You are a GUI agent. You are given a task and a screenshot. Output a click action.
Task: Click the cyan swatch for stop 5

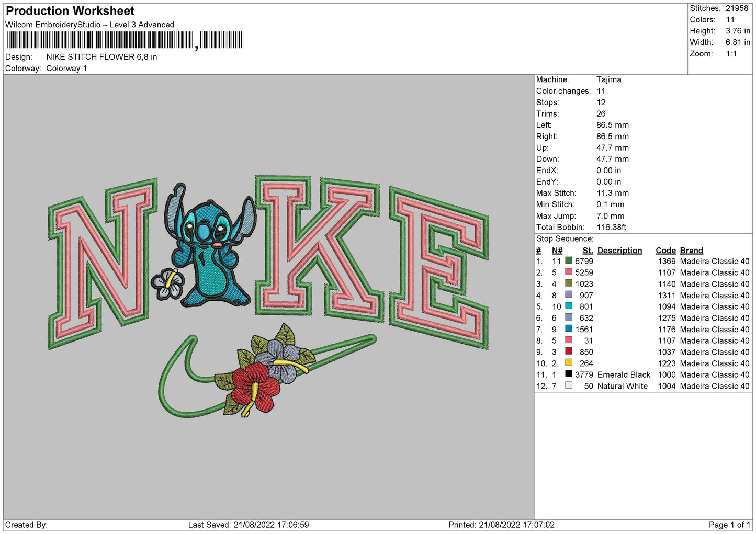coord(569,306)
